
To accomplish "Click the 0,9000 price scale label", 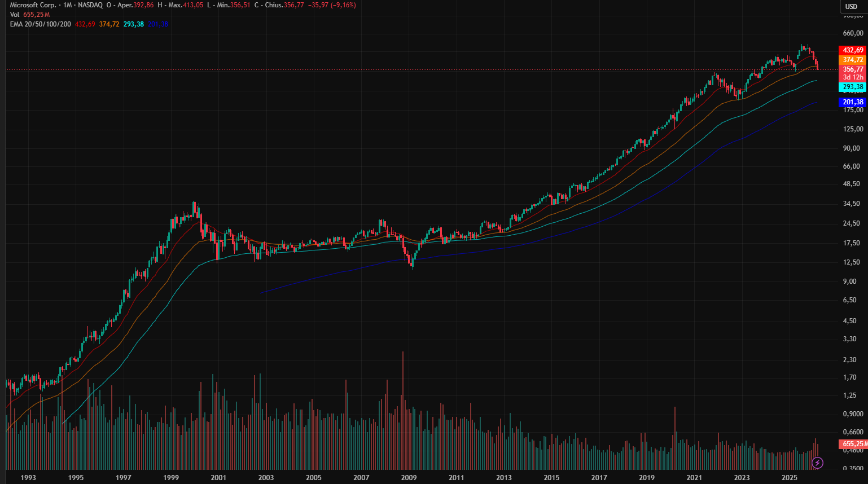I will pyautogui.click(x=853, y=414).
